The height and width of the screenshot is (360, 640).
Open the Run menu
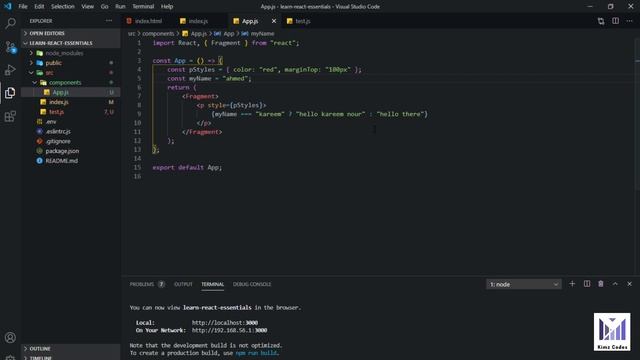pyautogui.click(x=120, y=7)
